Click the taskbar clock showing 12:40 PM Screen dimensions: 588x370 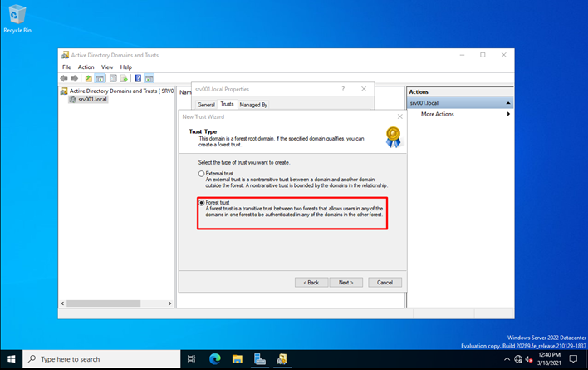pos(549,358)
